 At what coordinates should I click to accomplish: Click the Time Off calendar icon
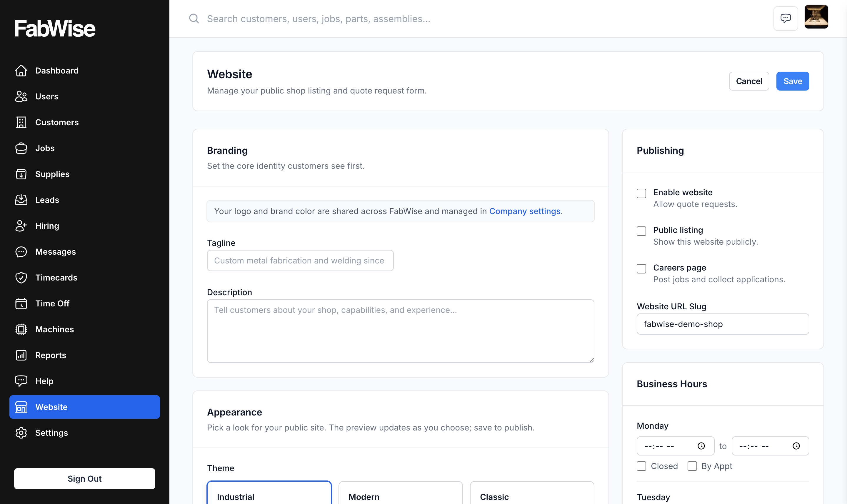coord(21,304)
